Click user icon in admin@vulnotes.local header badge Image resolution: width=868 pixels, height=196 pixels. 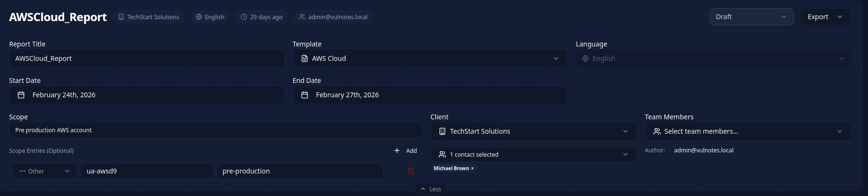pos(302,17)
